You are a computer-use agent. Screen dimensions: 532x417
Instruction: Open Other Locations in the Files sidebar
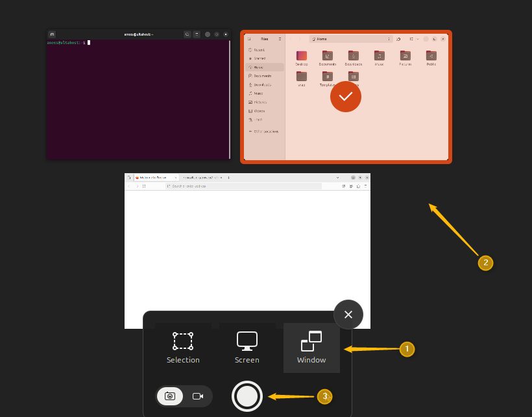point(264,131)
